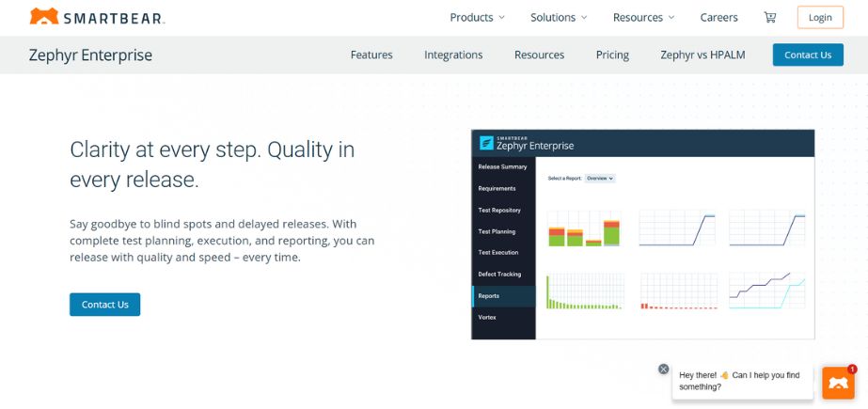868x409 pixels.
Task: Expand the Solutions dropdown menu
Action: [x=559, y=17]
